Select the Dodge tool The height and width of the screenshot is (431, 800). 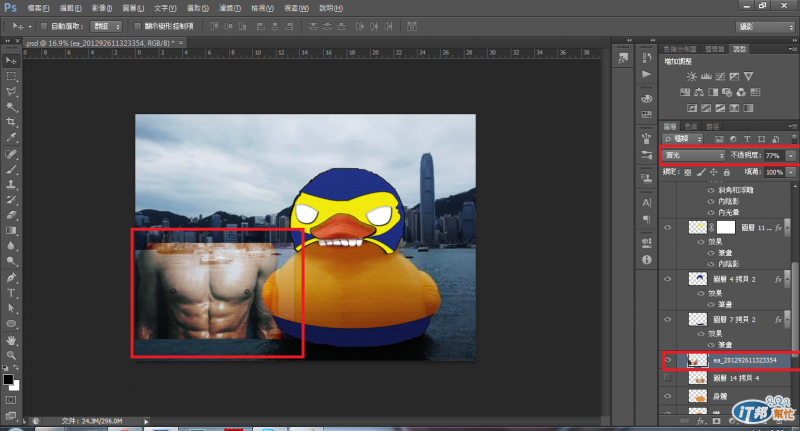pos(11,261)
